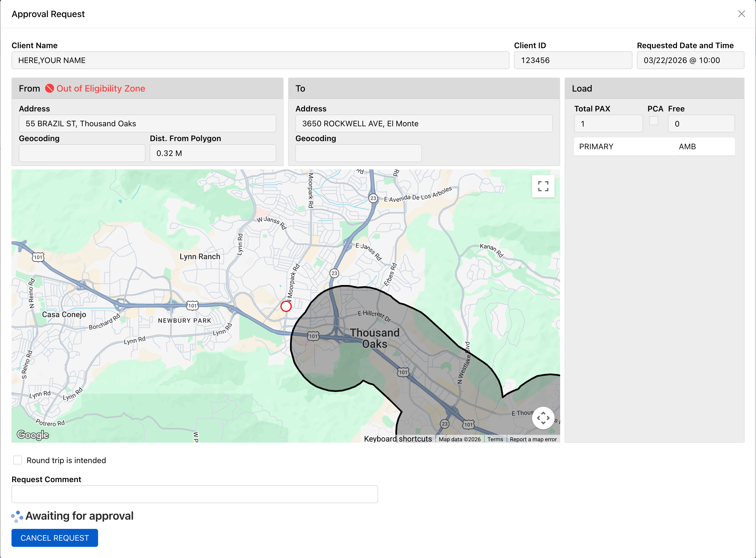Click the Request Comment input field

click(x=195, y=494)
